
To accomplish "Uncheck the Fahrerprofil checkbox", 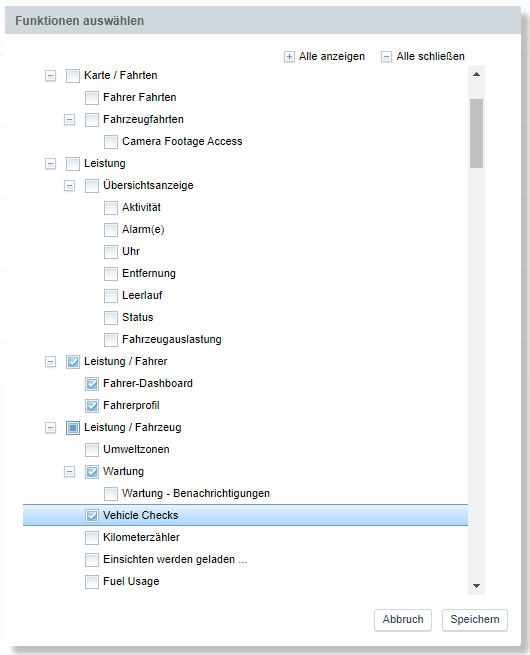I will pos(92,406).
